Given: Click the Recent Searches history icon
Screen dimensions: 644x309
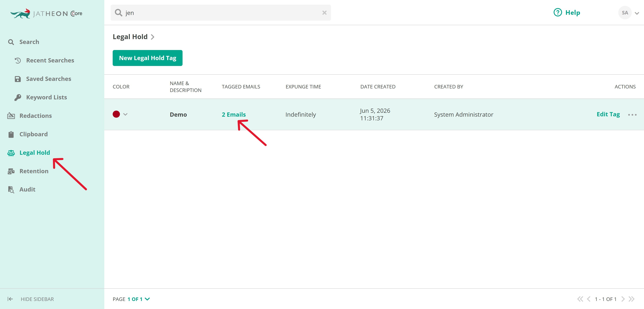Looking at the screenshot, I should click(17, 60).
